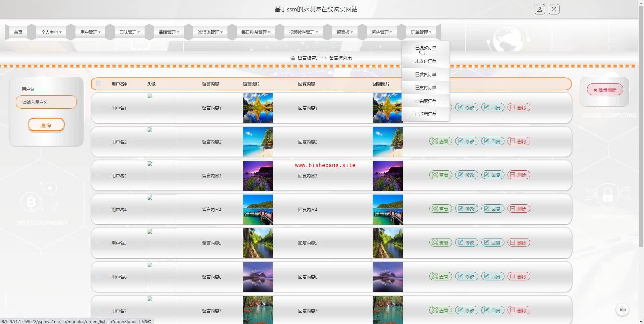Click the 批量删除 batch delete button
This screenshot has width=644, height=324.
(605, 90)
